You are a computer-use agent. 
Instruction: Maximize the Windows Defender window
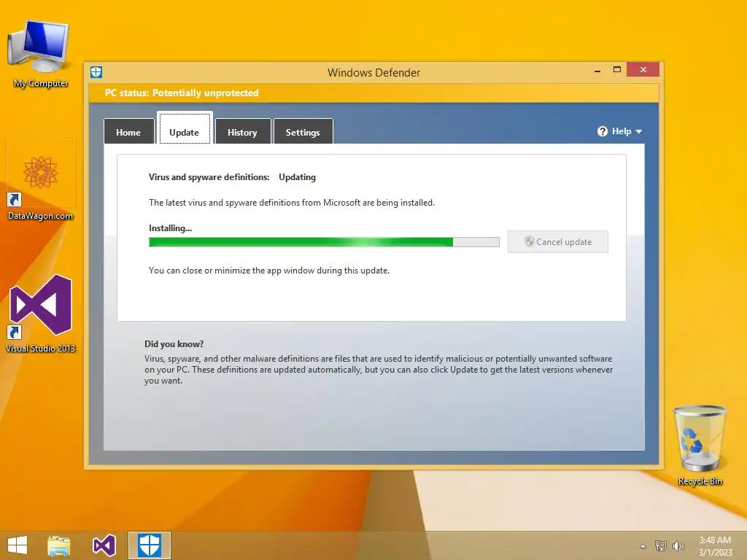click(617, 70)
